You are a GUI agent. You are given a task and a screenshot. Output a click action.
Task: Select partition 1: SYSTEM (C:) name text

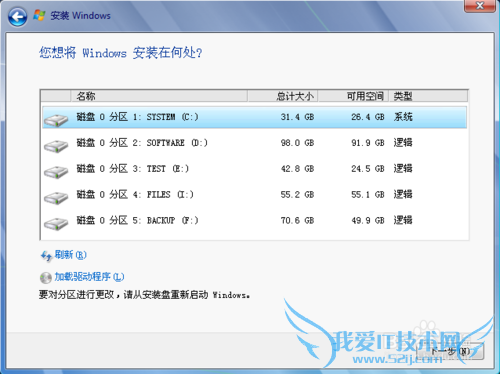tap(137, 117)
